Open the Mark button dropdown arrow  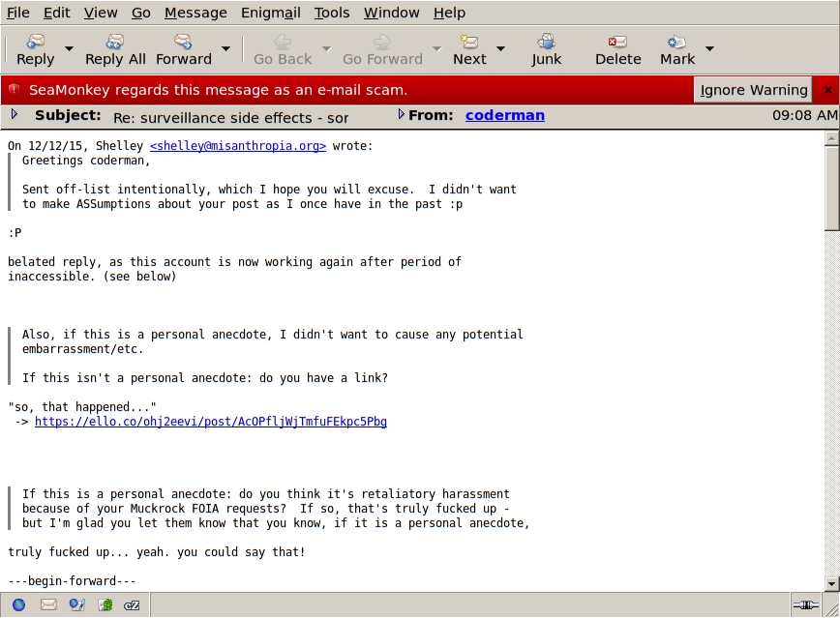pos(709,48)
